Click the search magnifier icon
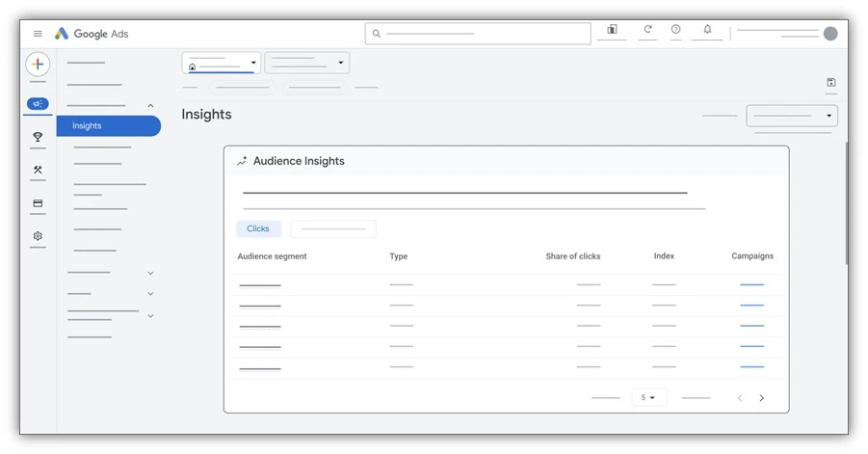868x454 pixels. point(377,34)
